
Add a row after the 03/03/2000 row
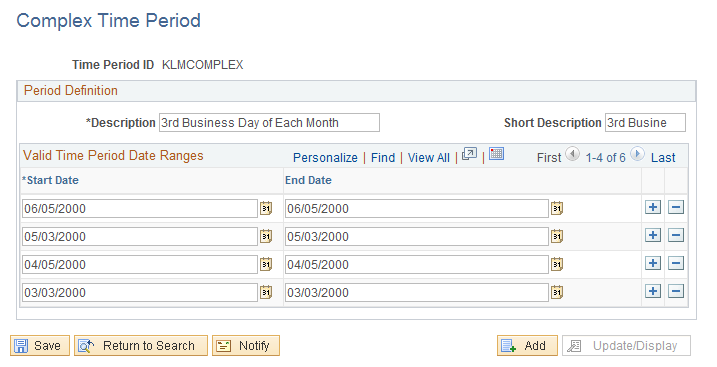653,291
